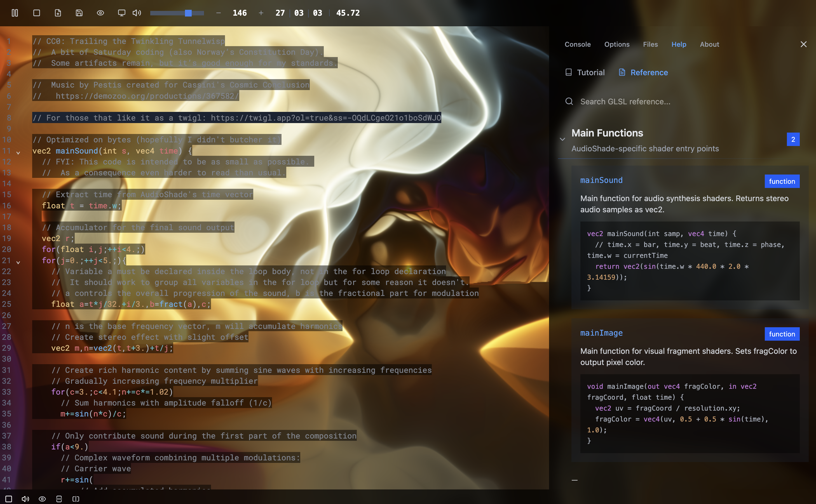Switch to the Console tab
Viewport: 816px width, 504px height.
(577, 44)
